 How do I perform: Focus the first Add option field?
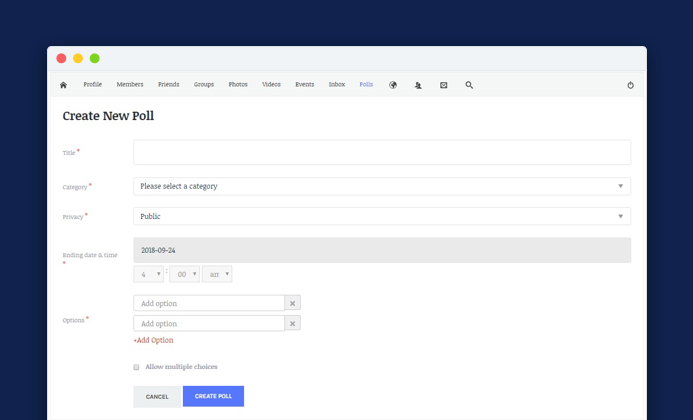(x=209, y=303)
